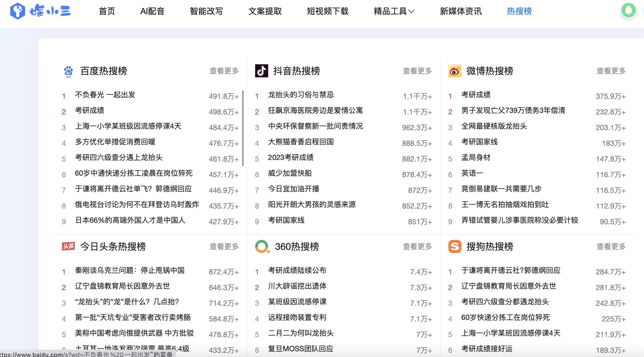This screenshot has width=644, height=357.
Task: Open the 新媒体资讯 menu item
Action: (x=461, y=11)
